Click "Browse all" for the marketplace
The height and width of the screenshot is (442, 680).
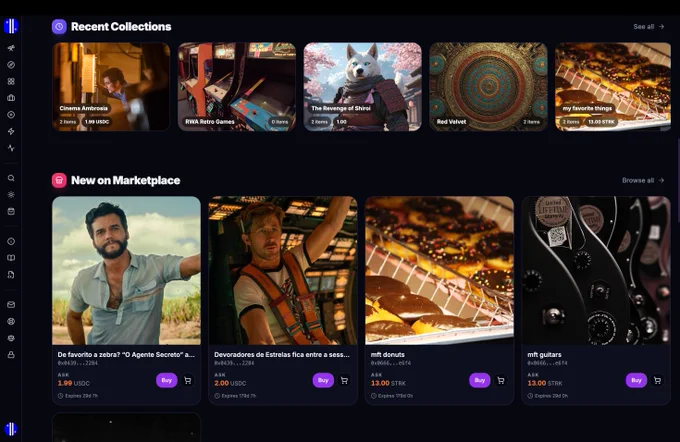[643, 180]
